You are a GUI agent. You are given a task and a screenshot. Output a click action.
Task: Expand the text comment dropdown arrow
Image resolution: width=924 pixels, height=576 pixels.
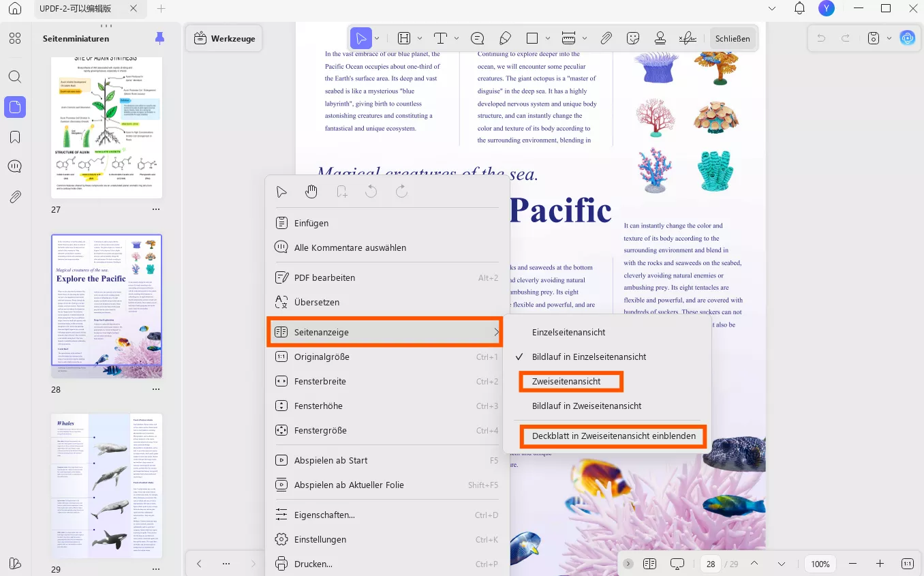[457, 38]
